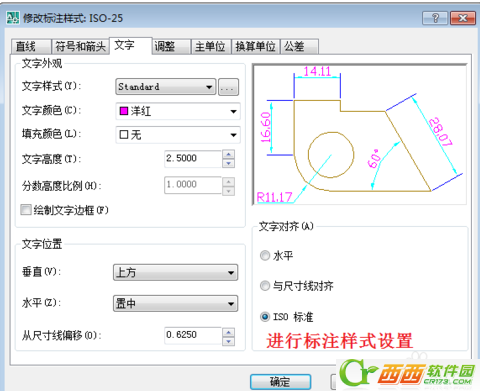Increase text height with up spinner arrow
480x391 pixels.
229,154
